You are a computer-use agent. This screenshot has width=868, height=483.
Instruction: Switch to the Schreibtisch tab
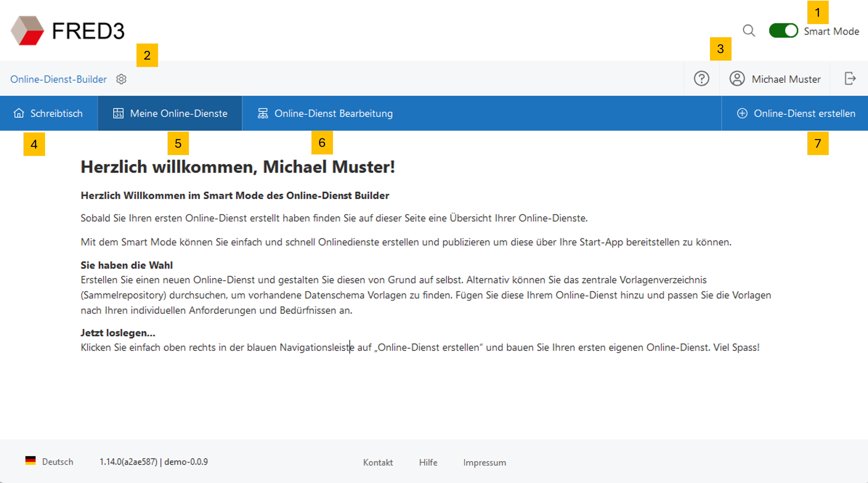click(x=57, y=113)
